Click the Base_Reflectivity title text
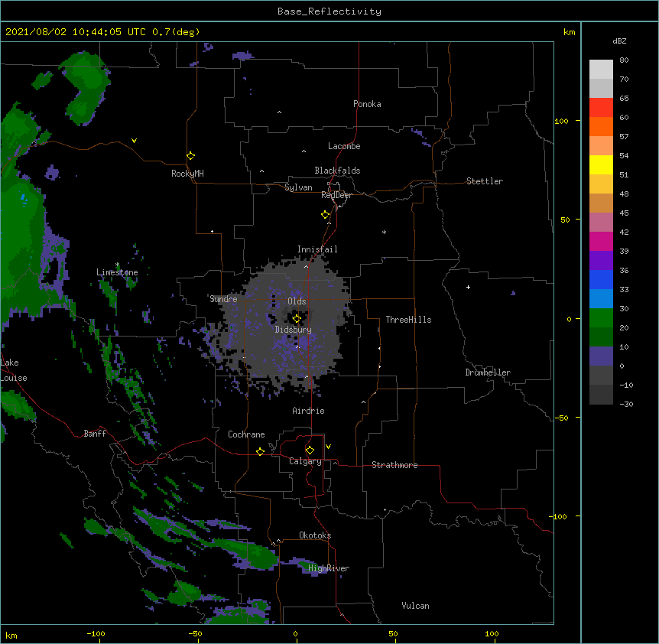659x644 pixels. (x=329, y=11)
